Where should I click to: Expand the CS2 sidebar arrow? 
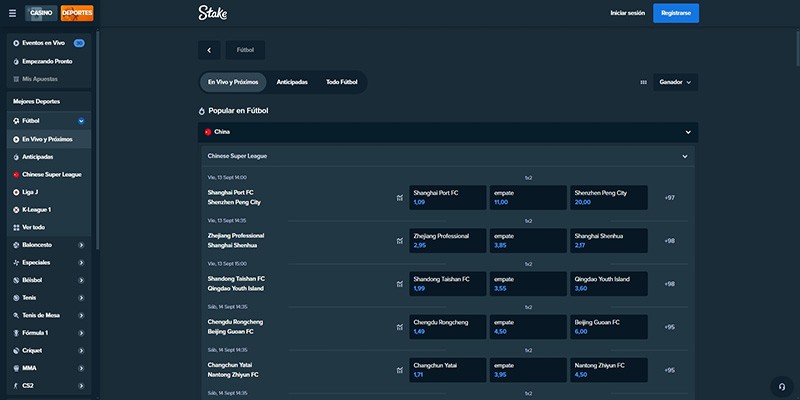tap(81, 386)
